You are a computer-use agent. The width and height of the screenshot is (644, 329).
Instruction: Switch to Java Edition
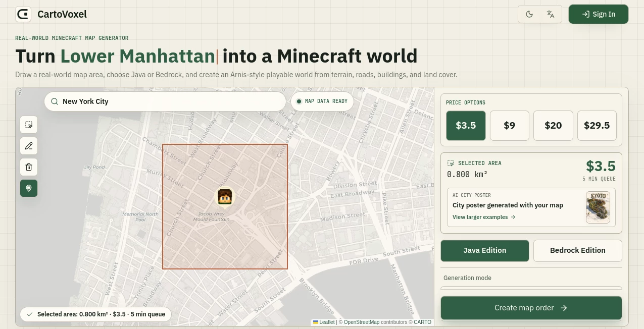(485, 250)
